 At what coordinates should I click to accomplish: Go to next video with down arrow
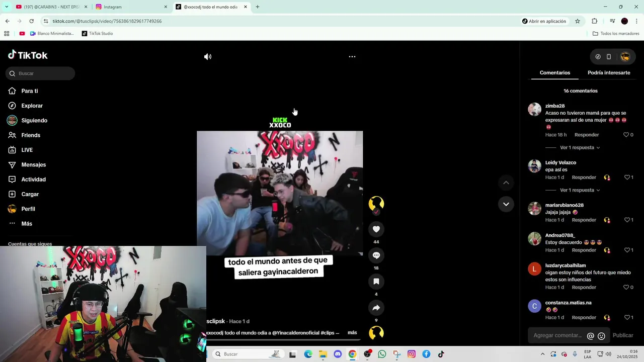[x=506, y=204]
